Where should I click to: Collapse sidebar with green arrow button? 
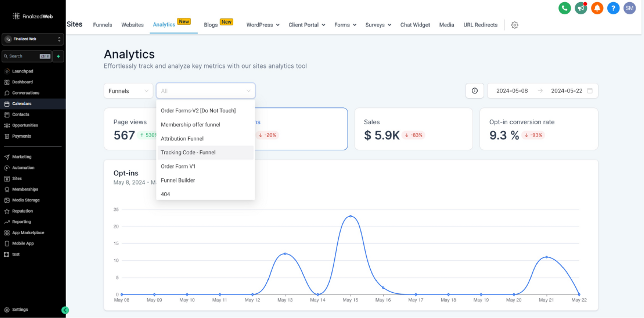65,310
